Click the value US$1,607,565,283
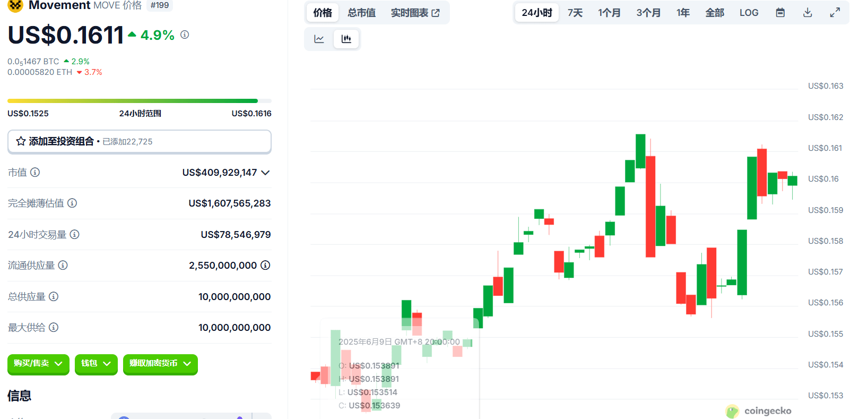The image size is (868, 419). point(230,203)
